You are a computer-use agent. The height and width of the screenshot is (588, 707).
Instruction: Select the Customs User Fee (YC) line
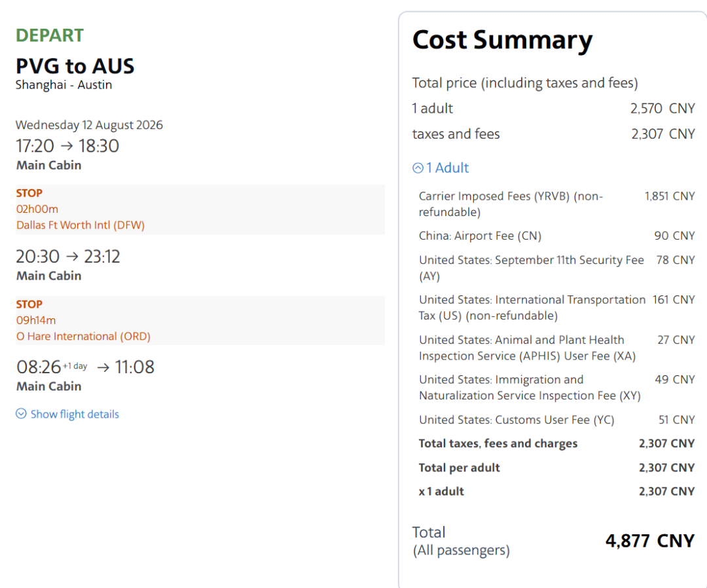pyautogui.click(x=517, y=420)
